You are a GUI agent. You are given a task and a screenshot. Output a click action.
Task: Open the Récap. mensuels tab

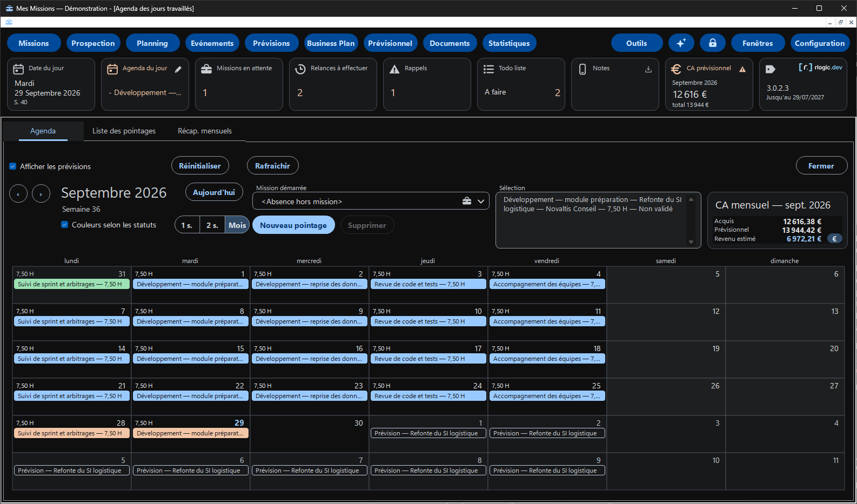pos(205,131)
